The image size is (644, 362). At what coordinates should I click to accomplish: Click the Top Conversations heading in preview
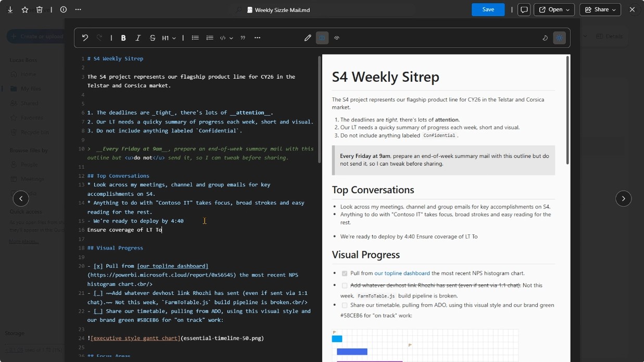point(373,190)
